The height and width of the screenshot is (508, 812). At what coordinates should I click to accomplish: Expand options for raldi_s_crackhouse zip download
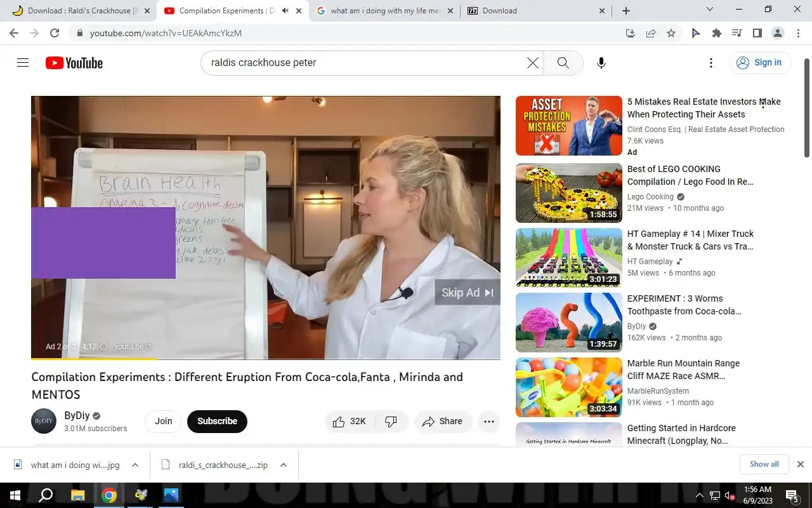point(284,465)
